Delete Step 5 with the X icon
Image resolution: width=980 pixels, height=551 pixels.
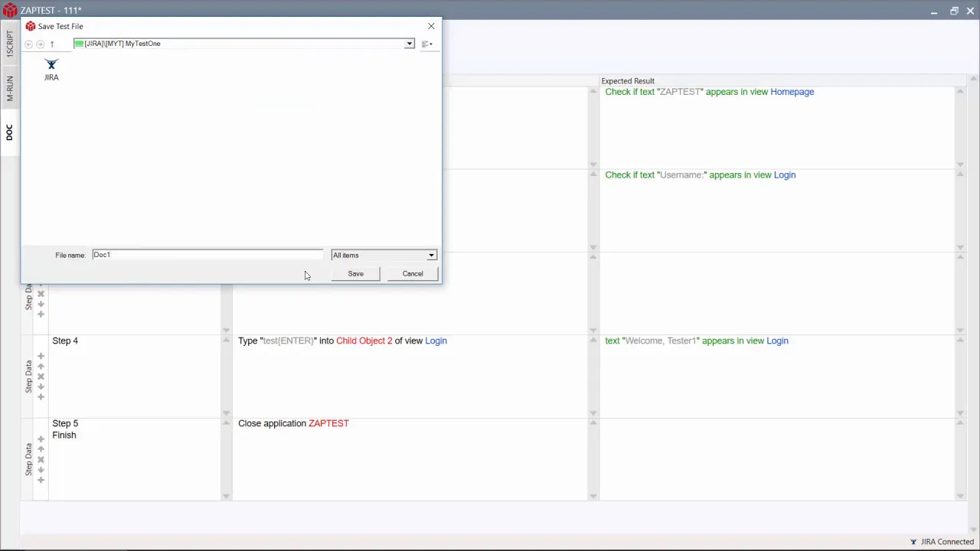(41, 460)
